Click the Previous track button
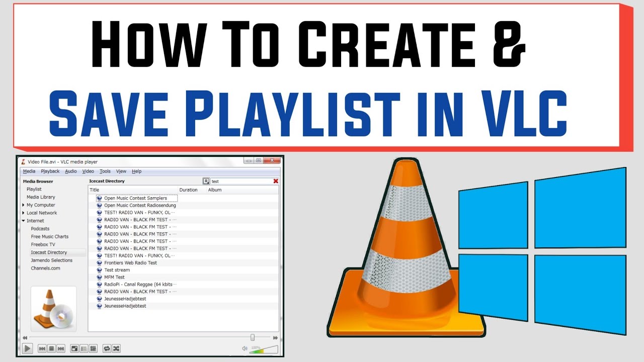The image size is (644, 362). 42,348
